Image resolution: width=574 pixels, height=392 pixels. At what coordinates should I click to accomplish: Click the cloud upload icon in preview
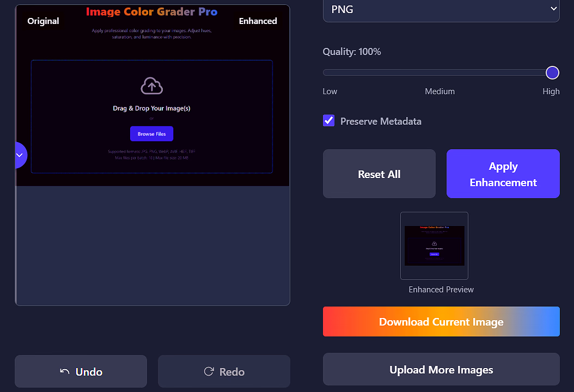pyautogui.click(x=152, y=86)
